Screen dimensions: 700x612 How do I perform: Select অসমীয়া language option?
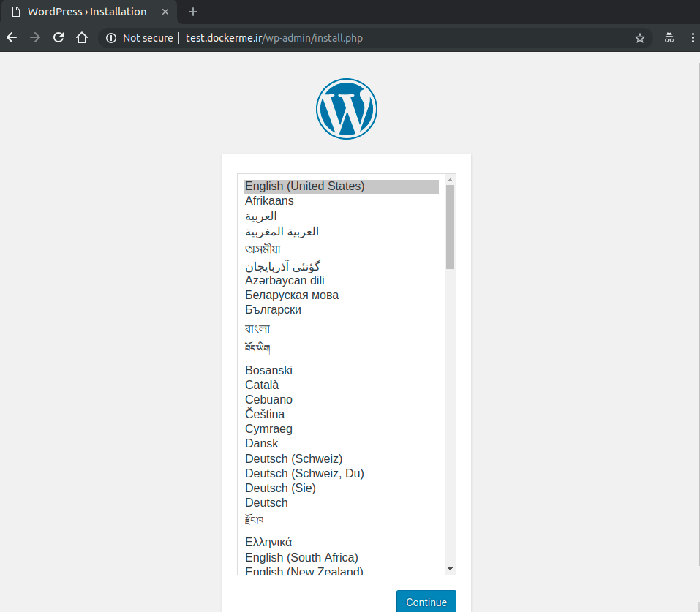(x=341, y=249)
